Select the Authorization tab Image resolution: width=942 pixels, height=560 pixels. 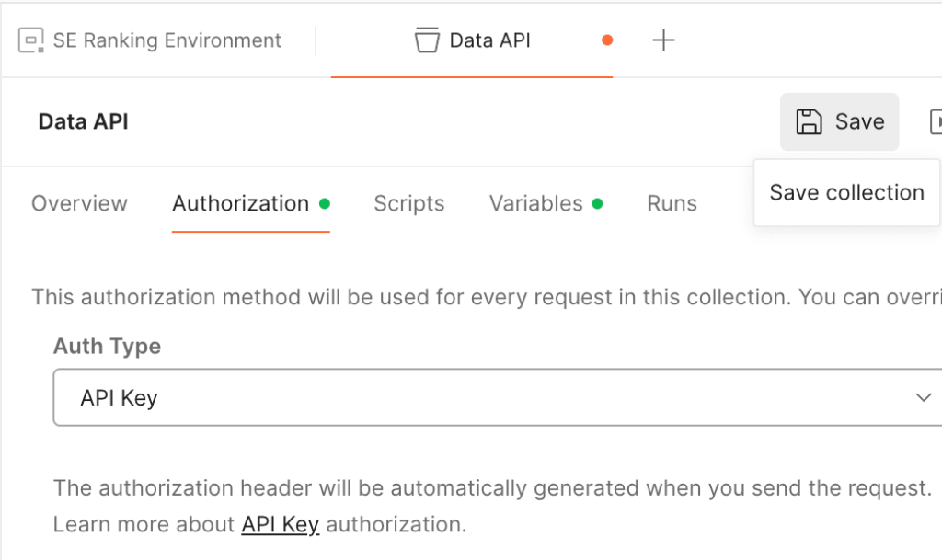(x=250, y=203)
